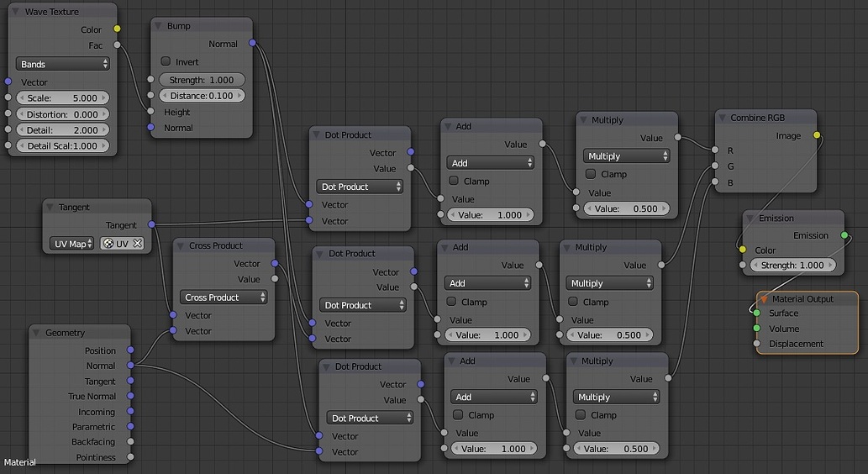Click the Material Output Displacement socket
The width and height of the screenshot is (868, 474).
click(757, 344)
